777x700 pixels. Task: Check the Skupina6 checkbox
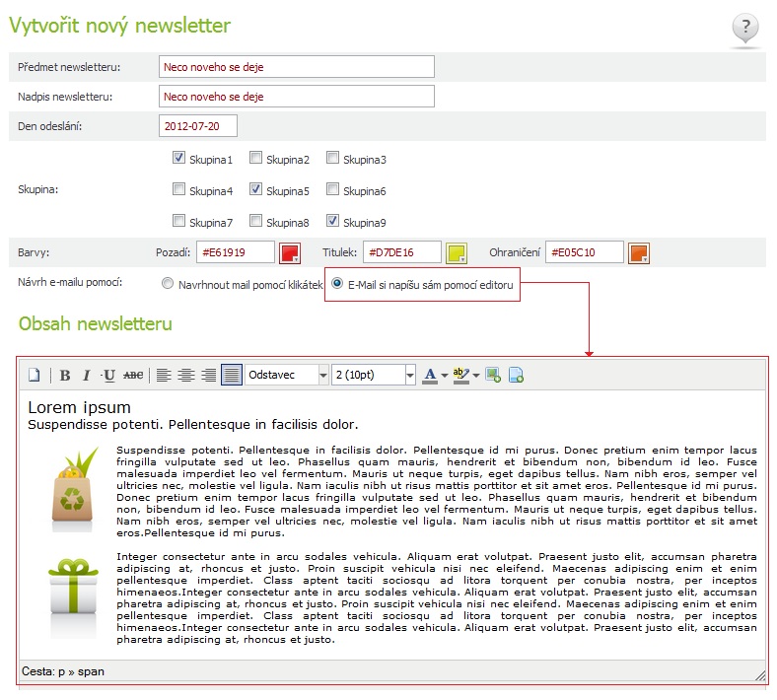(332, 188)
